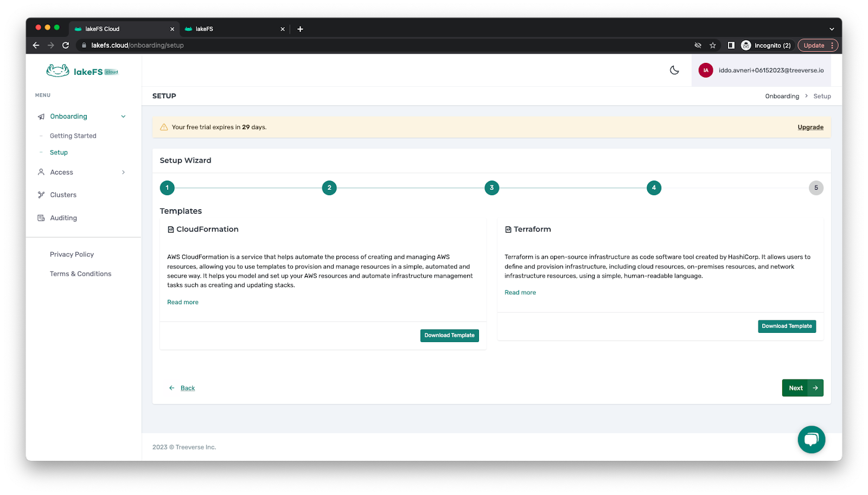Click the CloudFormation document icon

tap(171, 229)
